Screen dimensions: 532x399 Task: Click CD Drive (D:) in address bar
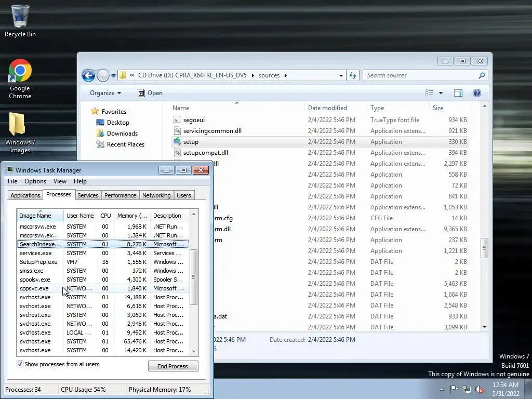192,75
